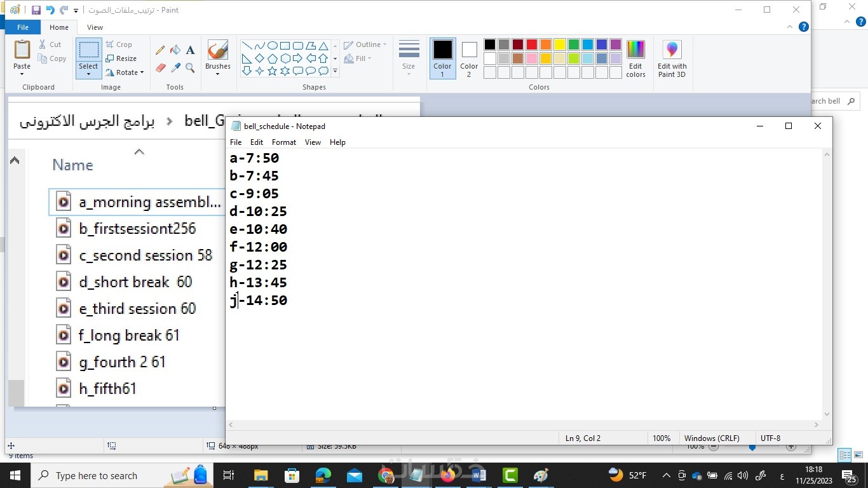Image resolution: width=868 pixels, height=488 pixels.
Task: Click the d_short break 60 file entry
Action: coord(135,282)
